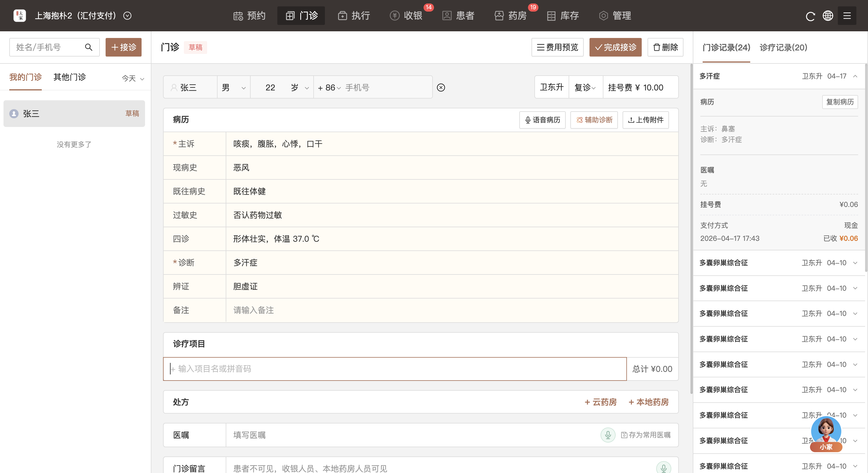
Task: Switch to 诊疗记录(20) tab
Action: tap(783, 48)
